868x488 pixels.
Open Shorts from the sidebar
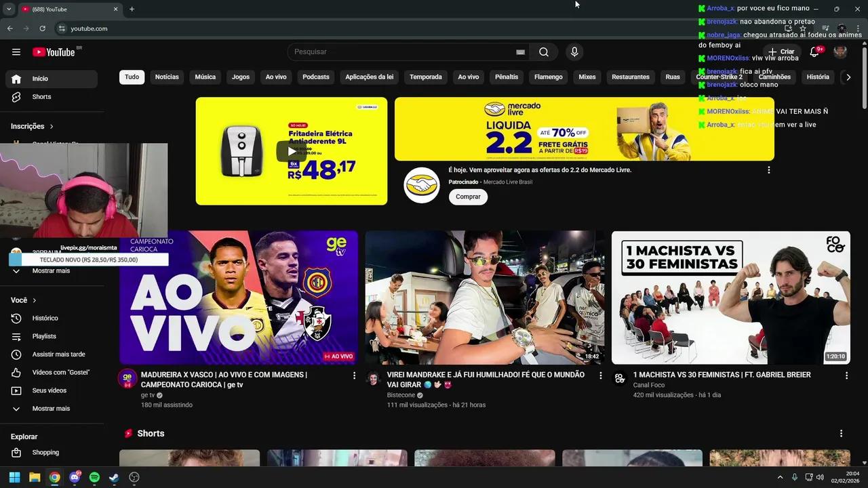[x=52, y=97]
